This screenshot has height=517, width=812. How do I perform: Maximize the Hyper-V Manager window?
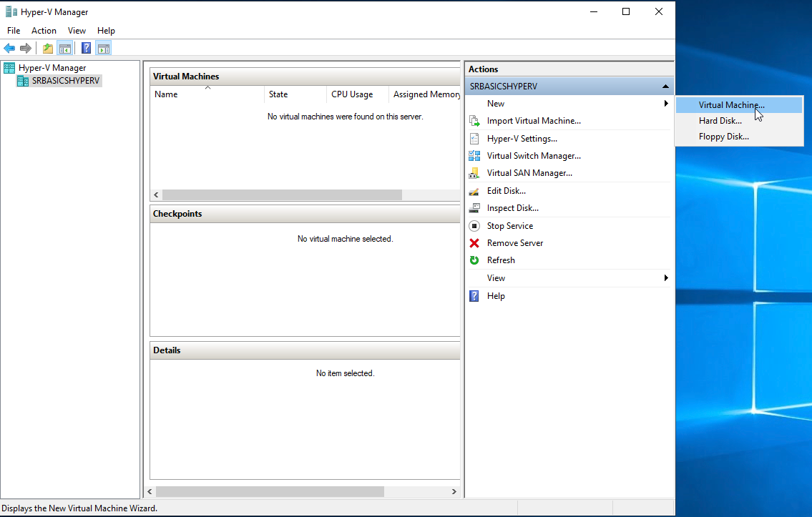(626, 11)
